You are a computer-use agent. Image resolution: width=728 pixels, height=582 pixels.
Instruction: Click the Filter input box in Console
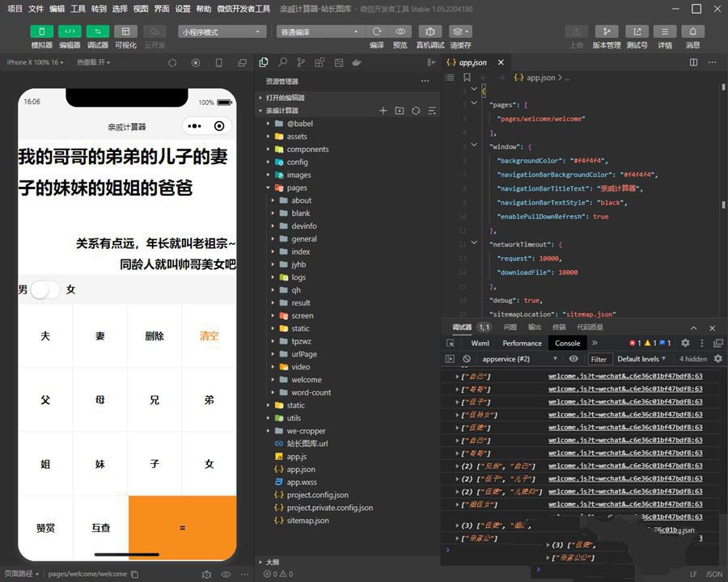[600, 358]
